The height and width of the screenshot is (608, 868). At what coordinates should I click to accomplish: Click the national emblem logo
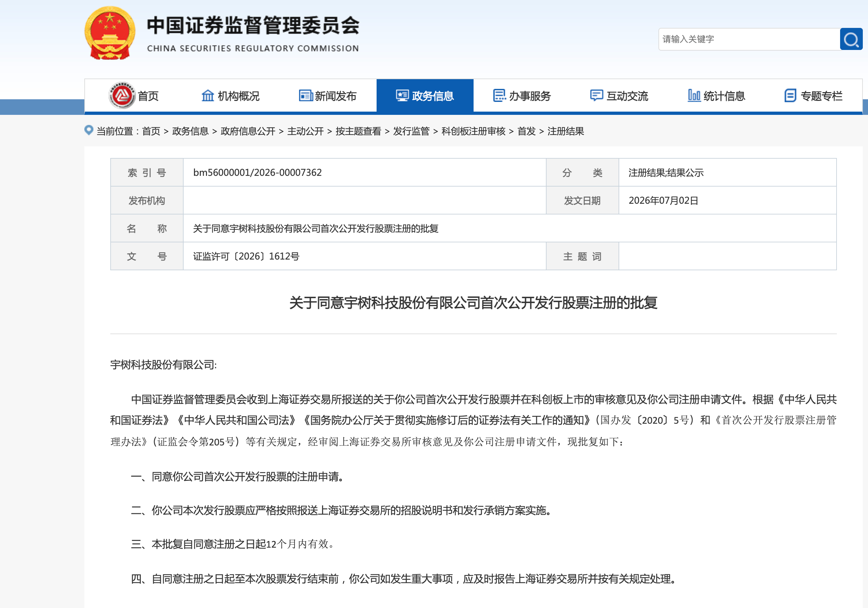pyautogui.click(x=110, y=33)
